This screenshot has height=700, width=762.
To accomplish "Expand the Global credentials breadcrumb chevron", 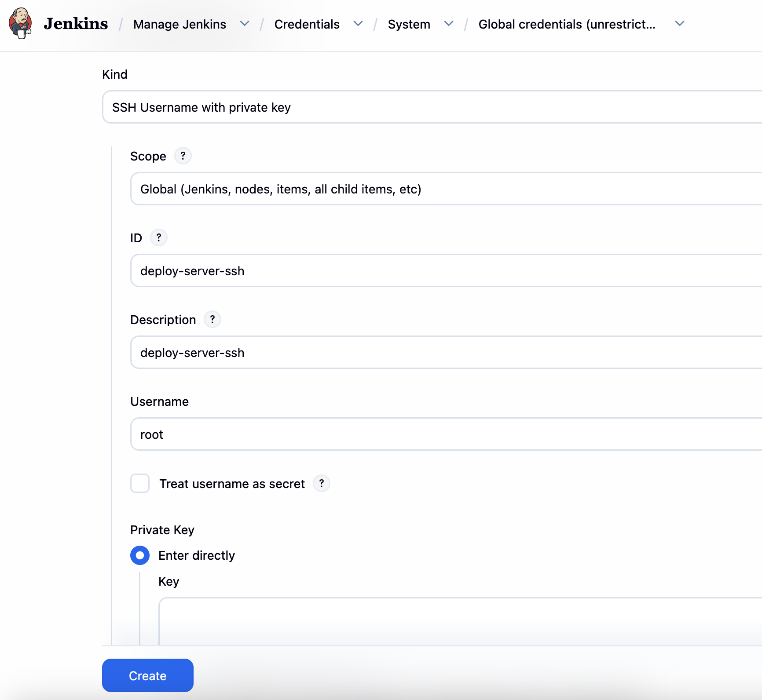I will click(x=680, y=24).
